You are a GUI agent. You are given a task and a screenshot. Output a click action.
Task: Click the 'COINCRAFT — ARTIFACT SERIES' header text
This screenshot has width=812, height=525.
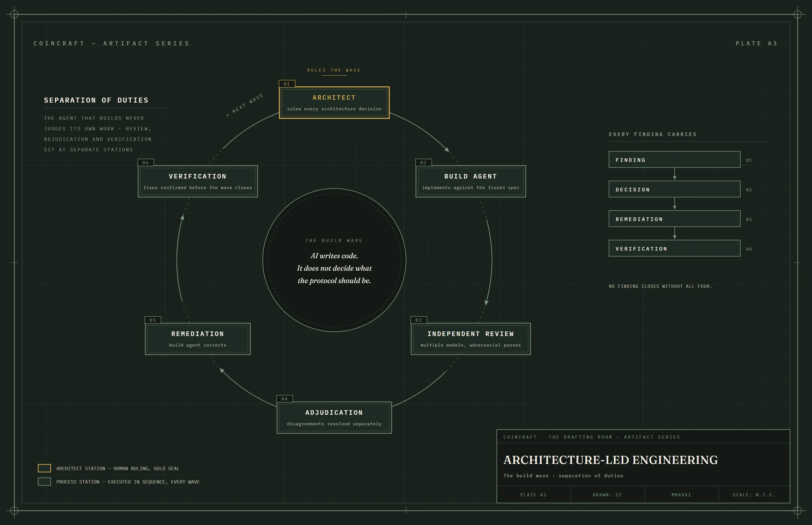click(x=111, y=43)
